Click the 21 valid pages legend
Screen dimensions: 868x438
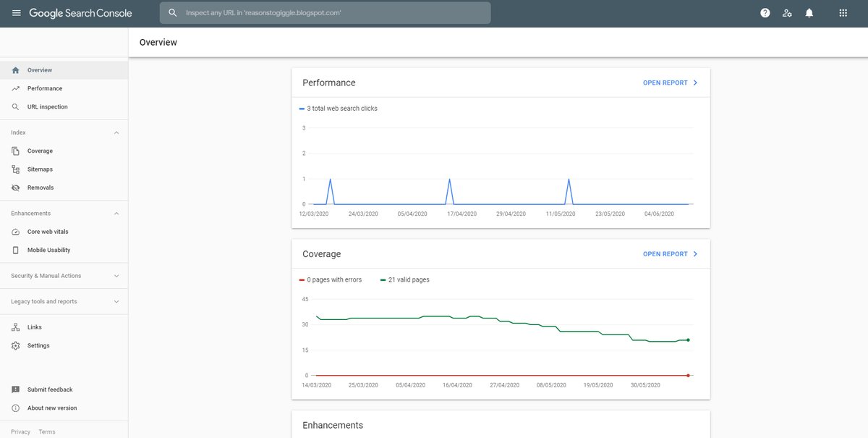coord(405,279)
